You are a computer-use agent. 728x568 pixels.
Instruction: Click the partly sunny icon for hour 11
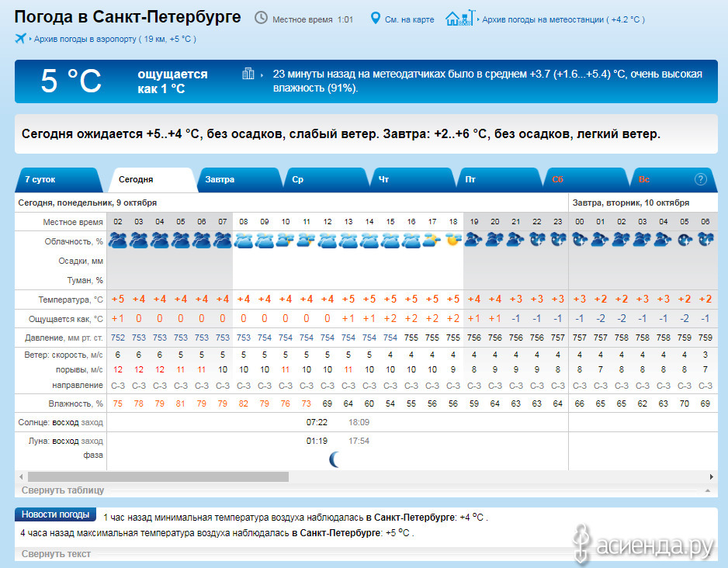tap(306, 241)
